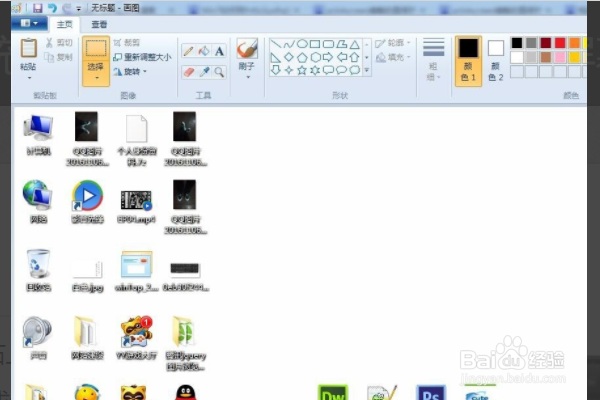The image size is (600, 400).
Task: Expand the 粘贴 dropdown arrow
Action: 29,78
